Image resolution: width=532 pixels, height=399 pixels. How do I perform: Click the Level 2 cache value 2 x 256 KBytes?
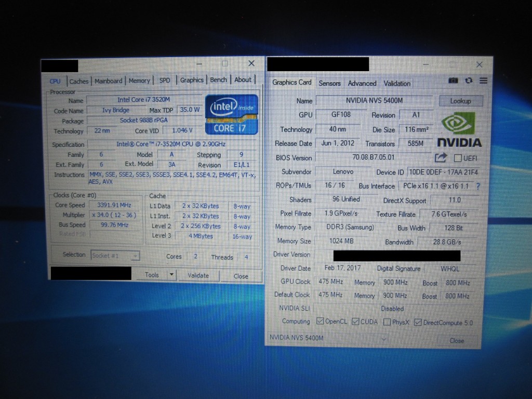click(x=201, y=226)
